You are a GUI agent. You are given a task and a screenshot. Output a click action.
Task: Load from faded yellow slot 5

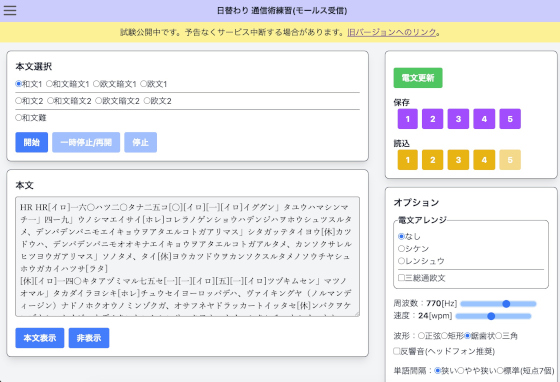click(x=510, y=160)
